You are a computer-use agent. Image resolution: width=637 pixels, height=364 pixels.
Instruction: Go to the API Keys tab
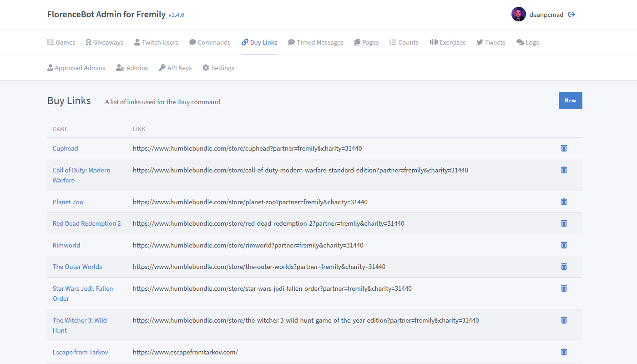(175, 68)
